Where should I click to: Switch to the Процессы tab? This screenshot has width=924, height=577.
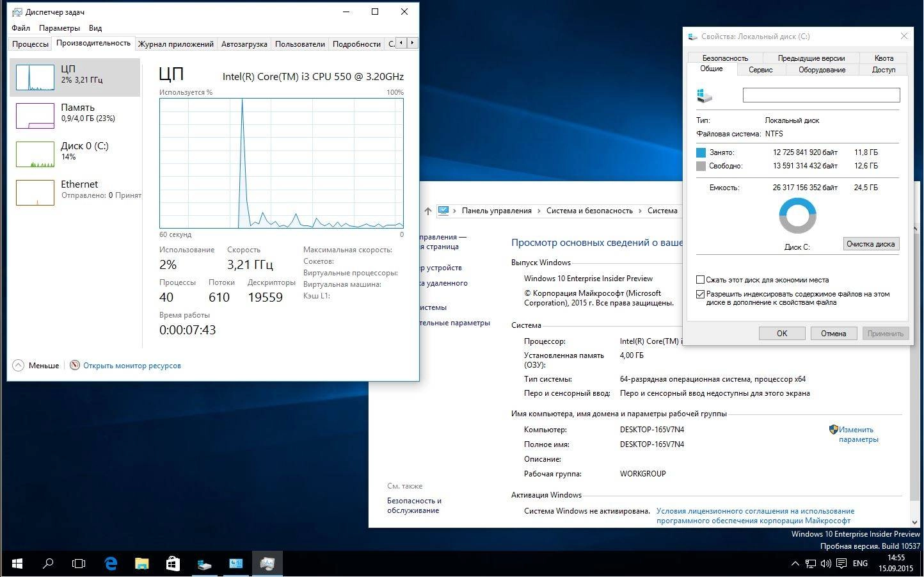tap(30, 44)
